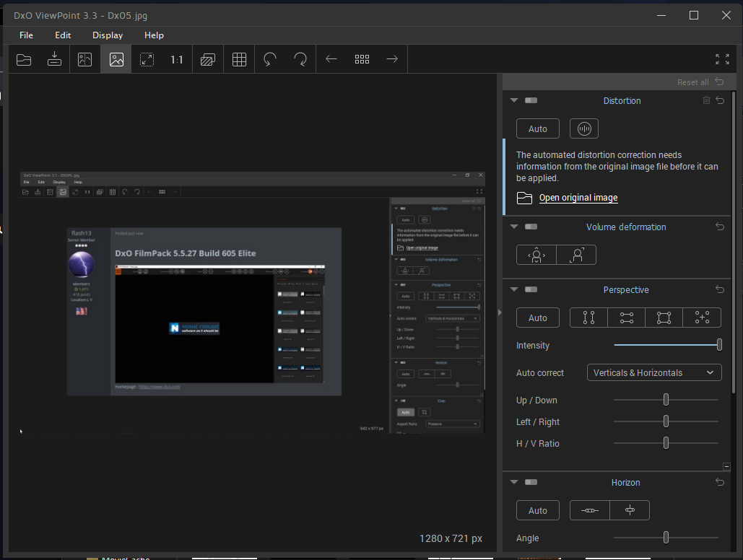Open the Display menu
Viewport: 743px width, 560px height.
coord(108,35)
